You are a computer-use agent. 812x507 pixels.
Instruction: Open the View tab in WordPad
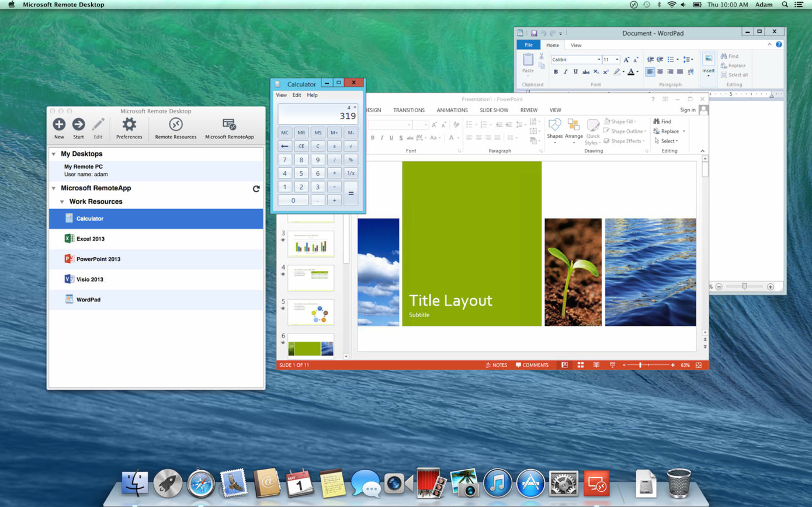point(576,45)
